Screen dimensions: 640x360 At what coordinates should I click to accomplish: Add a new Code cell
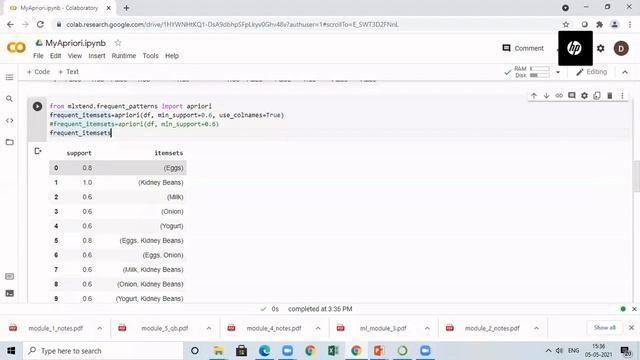[x=38, y=72]
